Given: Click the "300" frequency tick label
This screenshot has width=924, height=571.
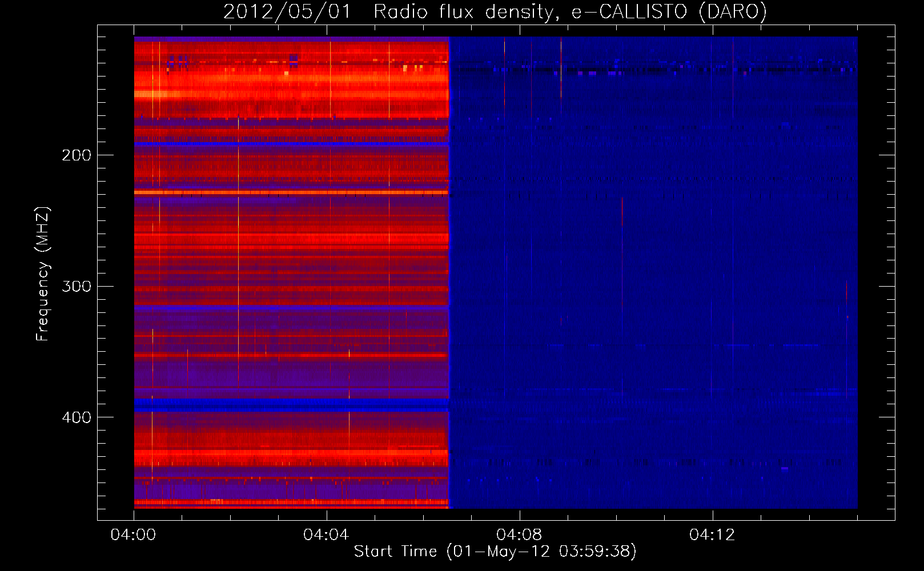Looking at the screenshot, I should click(77, 286).
